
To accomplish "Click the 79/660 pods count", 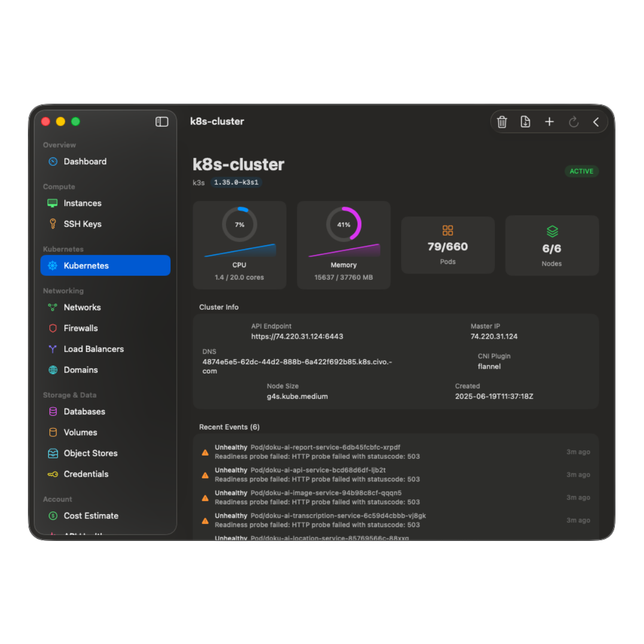I will (x=448, y=247).
